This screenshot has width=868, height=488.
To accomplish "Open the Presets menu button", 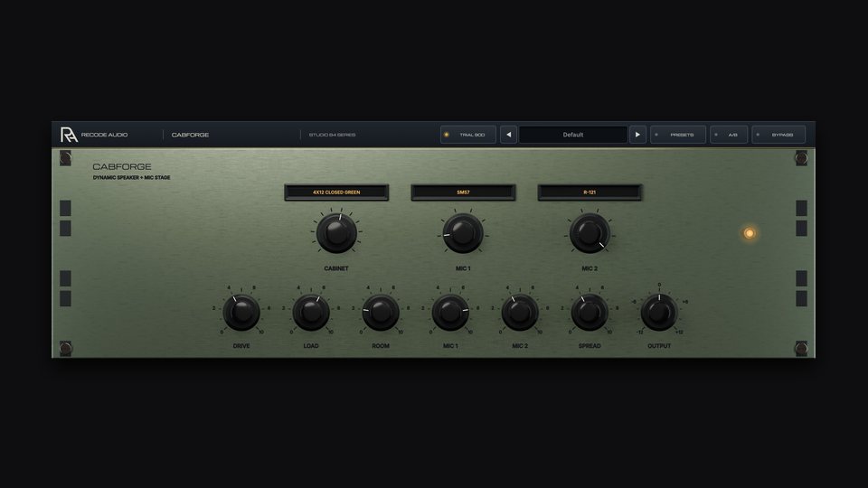I will (677, 135).
